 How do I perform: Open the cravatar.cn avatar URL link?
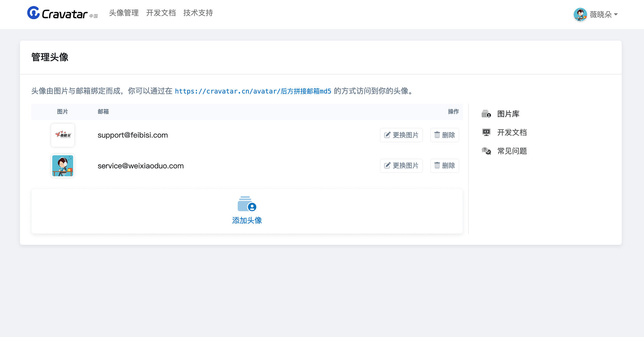click(x=253, y=91)
